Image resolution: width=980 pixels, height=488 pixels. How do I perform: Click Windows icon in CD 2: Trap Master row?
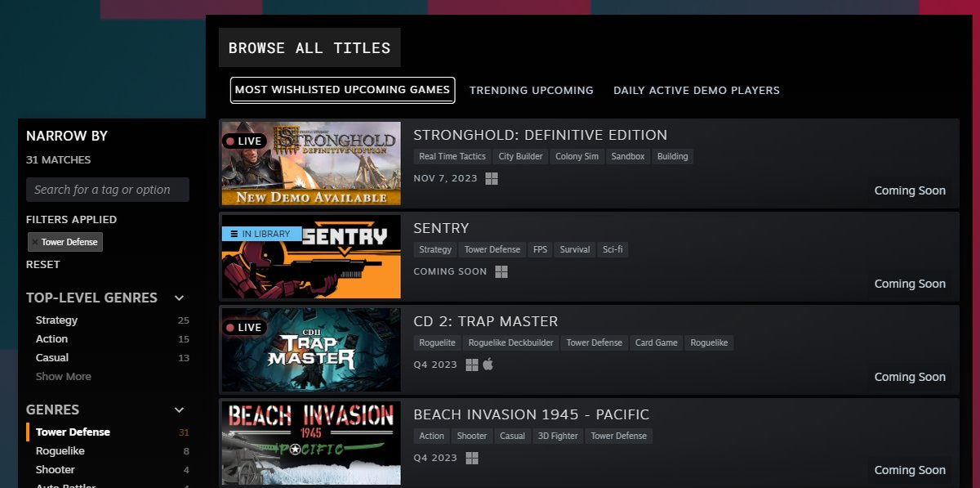(x=472, y=365)
